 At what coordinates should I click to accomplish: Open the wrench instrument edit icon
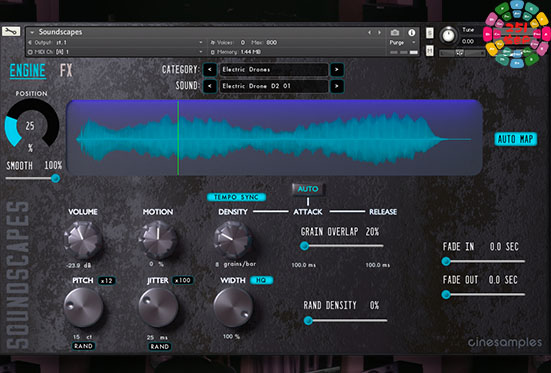click(x=11, y=32)
